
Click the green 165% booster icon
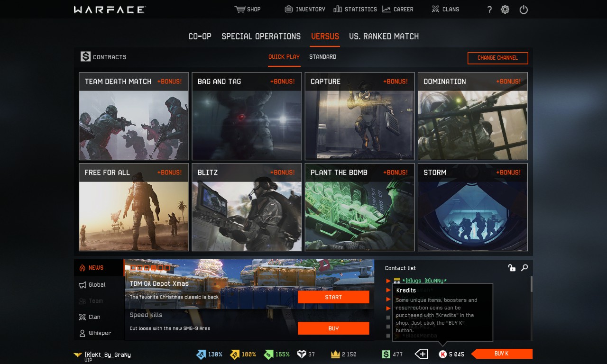(268, 354)
